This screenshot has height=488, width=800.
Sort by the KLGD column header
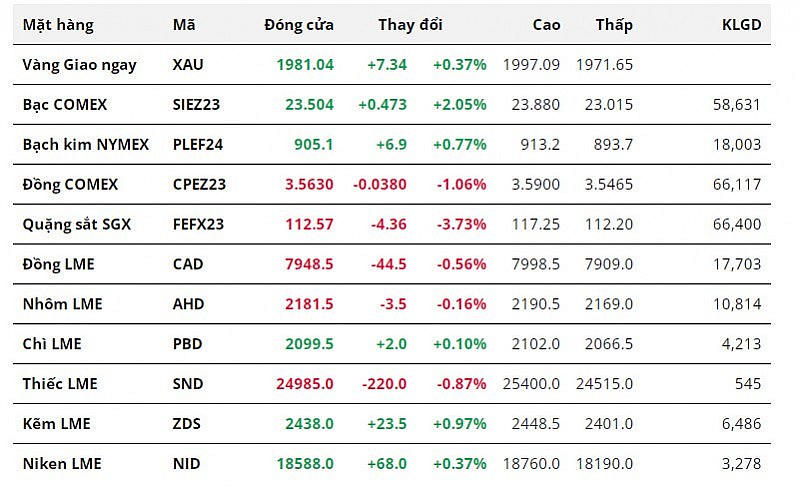[741, 25]
